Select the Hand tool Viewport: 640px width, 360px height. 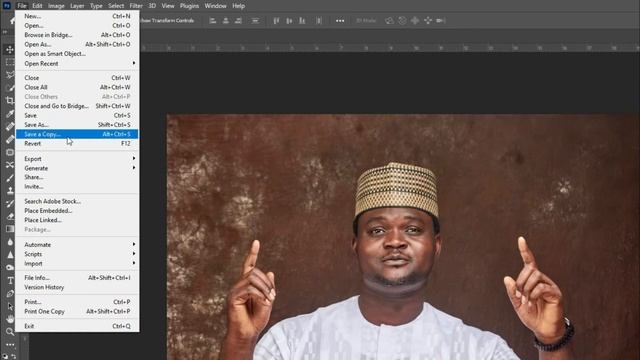click(x=10, y=319)
